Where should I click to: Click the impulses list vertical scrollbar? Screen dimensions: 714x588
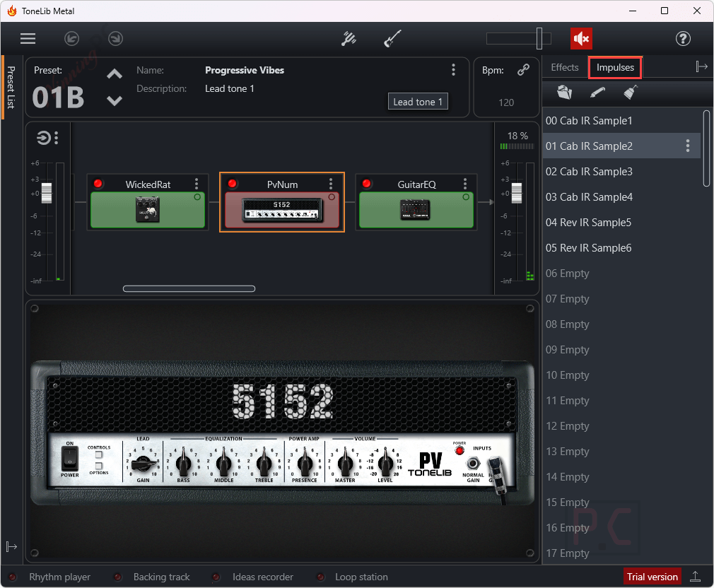pos(706,148)
